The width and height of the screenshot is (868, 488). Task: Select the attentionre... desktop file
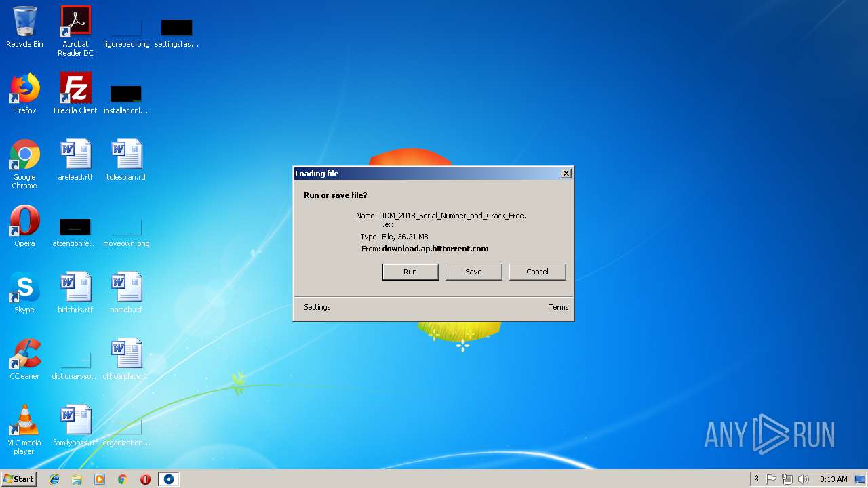75,233
